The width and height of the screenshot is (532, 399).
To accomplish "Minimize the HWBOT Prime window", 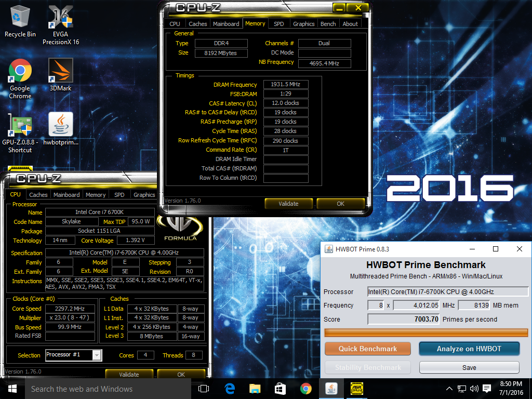I will (x=472, y=249).
